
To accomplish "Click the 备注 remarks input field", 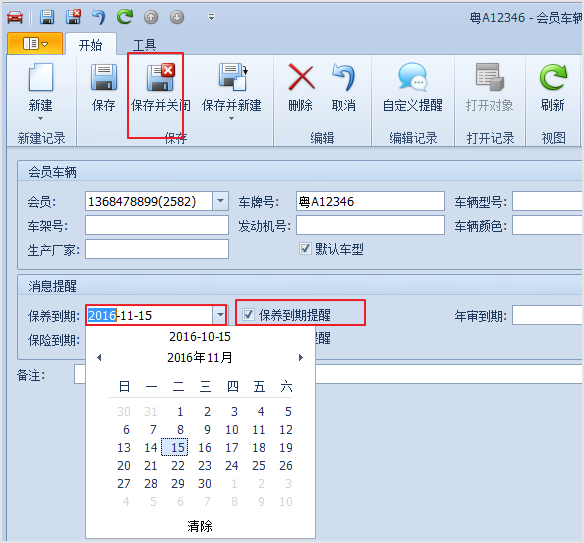I will 448,374.
